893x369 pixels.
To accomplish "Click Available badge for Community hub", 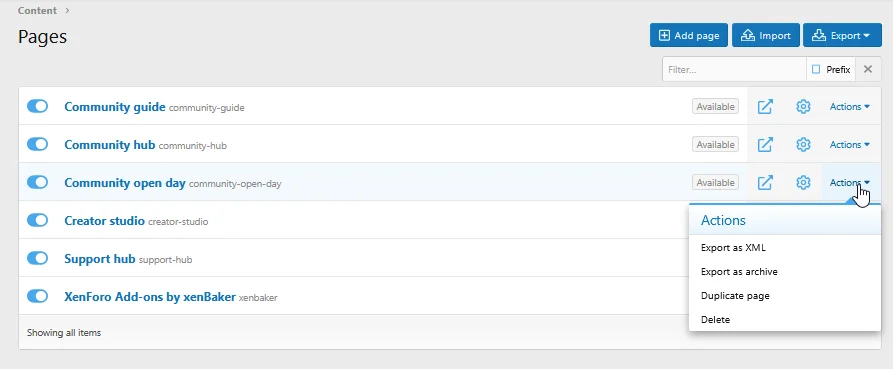I will [715, 145].
